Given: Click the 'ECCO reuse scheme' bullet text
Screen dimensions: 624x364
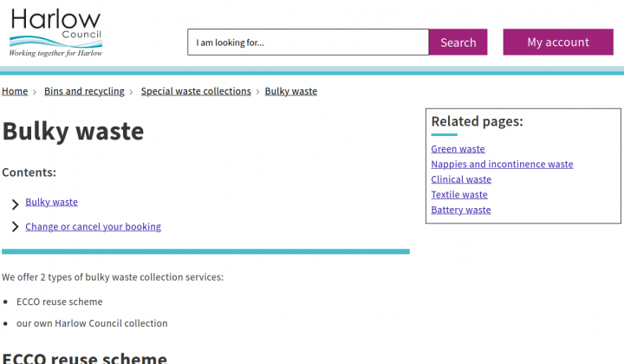Looking at the screenshot, I should (59, 302).
